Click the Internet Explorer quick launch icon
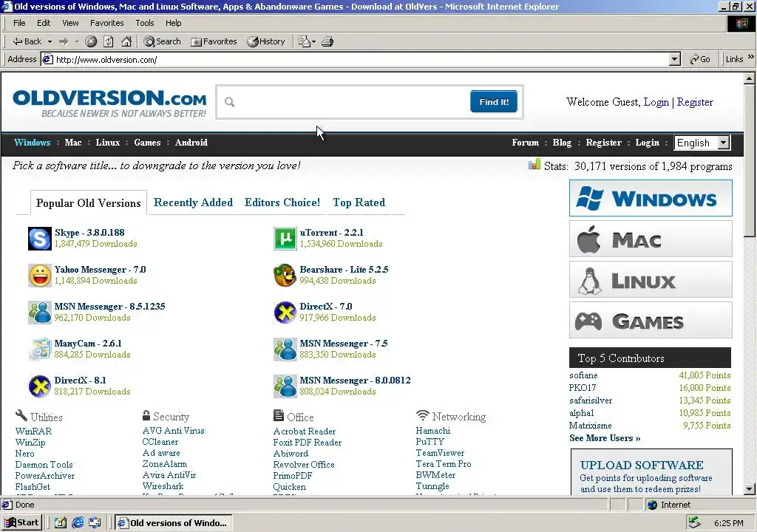The image size is (757, 532). (77, 522)
